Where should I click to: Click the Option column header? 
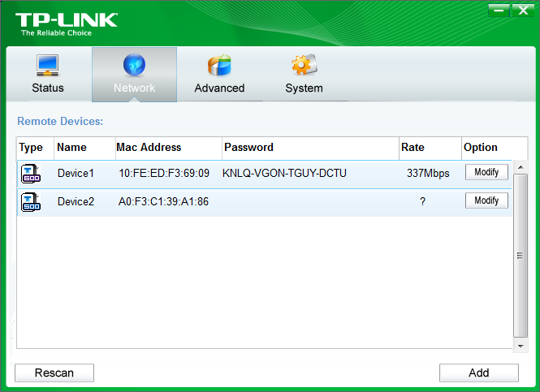[495, 148]
